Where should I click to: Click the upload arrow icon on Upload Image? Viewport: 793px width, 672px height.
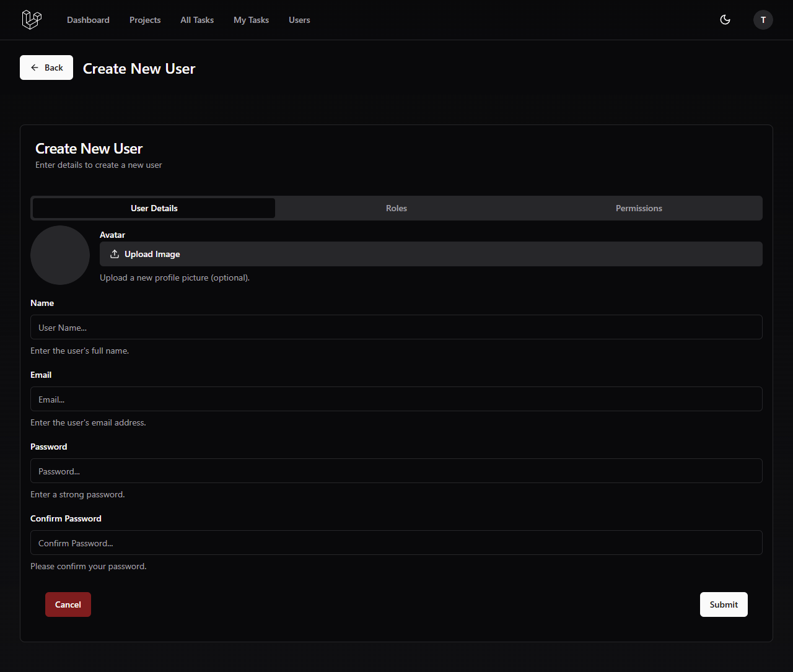[x=115, y=254]
